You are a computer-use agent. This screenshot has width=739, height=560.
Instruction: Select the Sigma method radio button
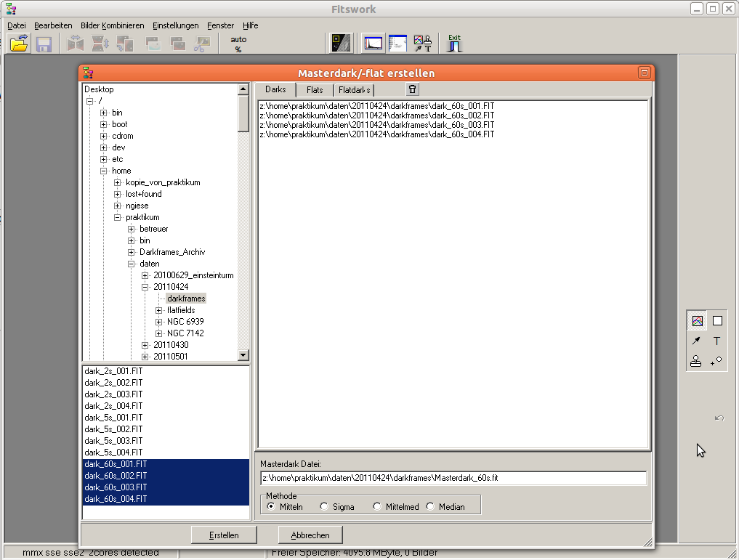coord(325,506)
